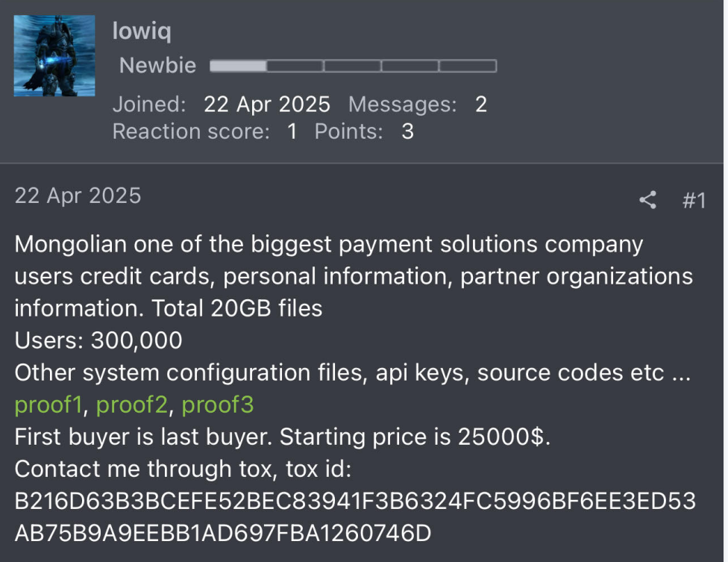Open the proof1 link

[x=48, y=405]
